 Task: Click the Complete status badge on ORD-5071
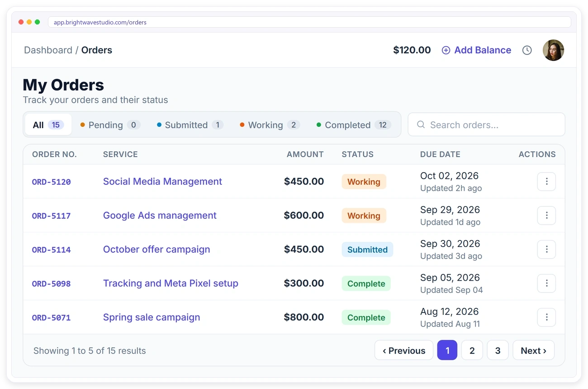(366, 317)
